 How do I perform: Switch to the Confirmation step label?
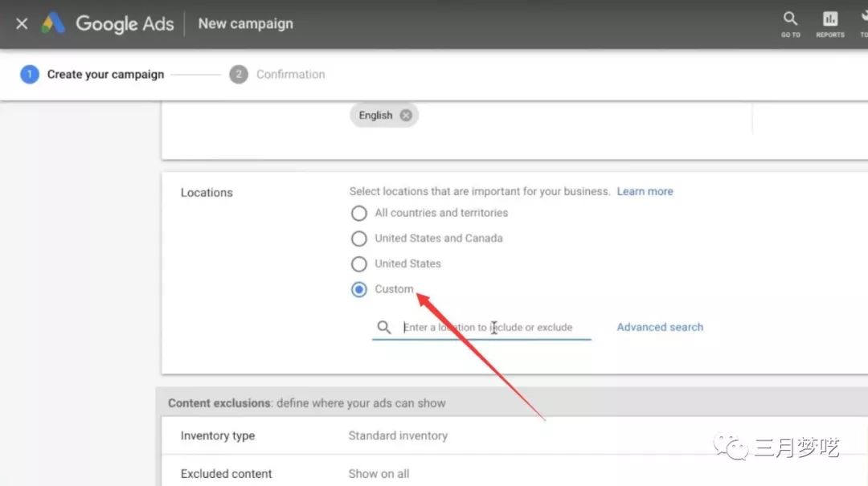[x=290, y=75]
